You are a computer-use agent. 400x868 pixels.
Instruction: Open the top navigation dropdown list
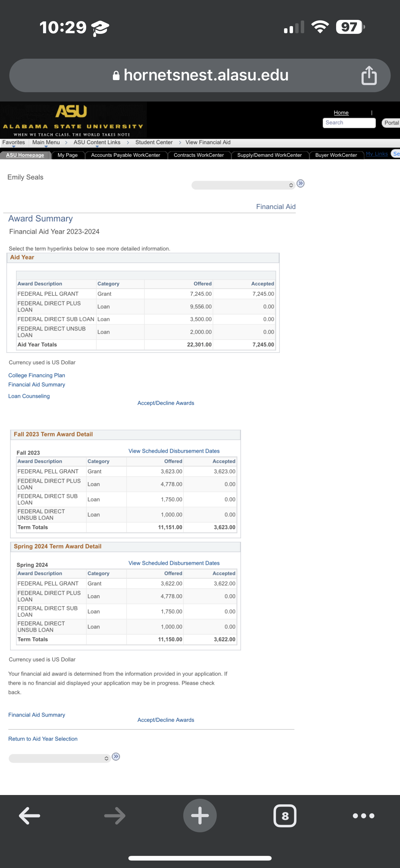tap(243, 185)
